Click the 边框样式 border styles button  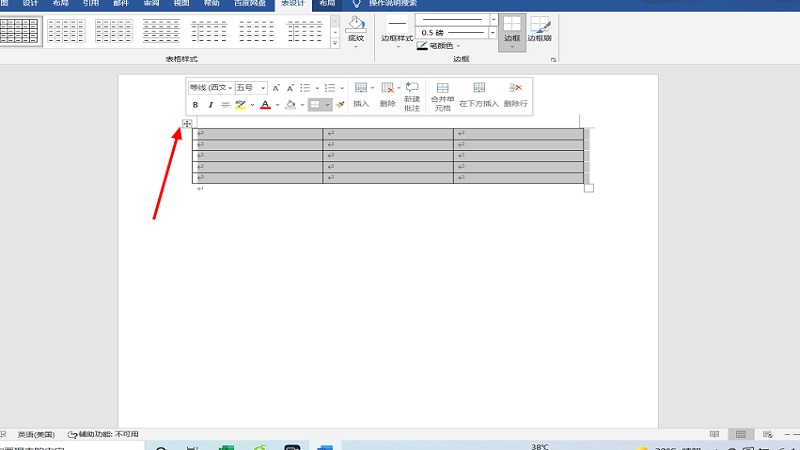pyautogui.click(x=397, y=32)
